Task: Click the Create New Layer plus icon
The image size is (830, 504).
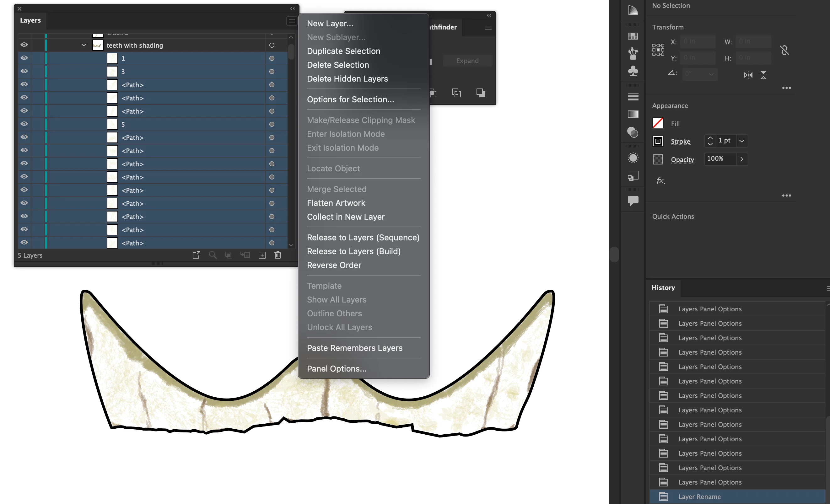Action: pyautogui.click(x=262, y=255)
